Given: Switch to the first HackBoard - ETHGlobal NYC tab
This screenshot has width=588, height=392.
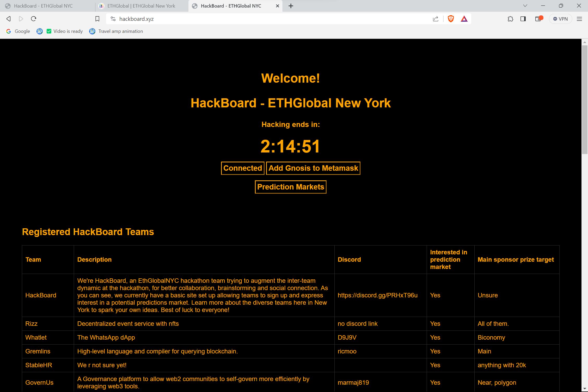Looking at the screenshot, I should pos(47,6).
